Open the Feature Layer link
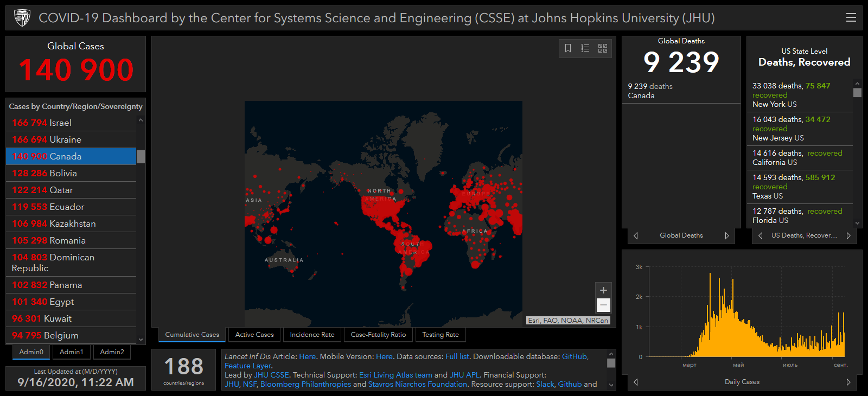This screenshot has width=868, height=396. tap(248, 366)
